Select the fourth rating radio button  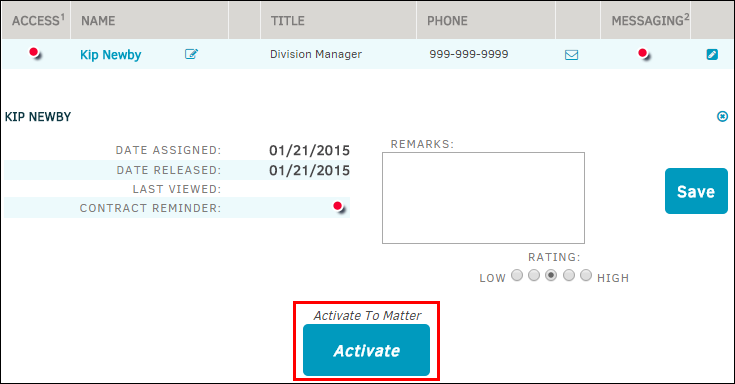coord(569,275)
